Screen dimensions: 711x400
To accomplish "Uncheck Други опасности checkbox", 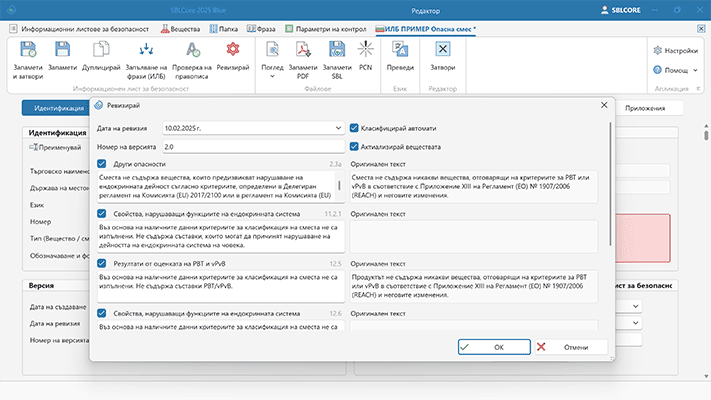I will pos(102,164).
